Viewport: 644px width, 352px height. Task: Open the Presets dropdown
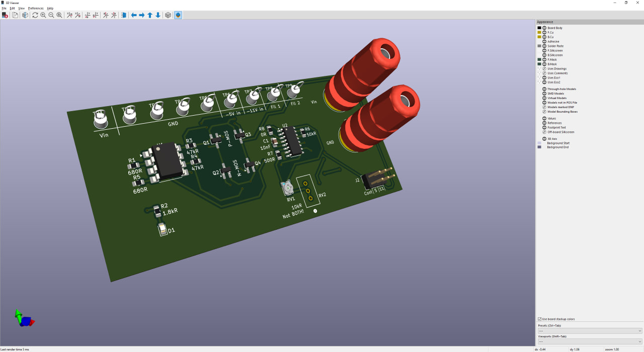[590, 330]
